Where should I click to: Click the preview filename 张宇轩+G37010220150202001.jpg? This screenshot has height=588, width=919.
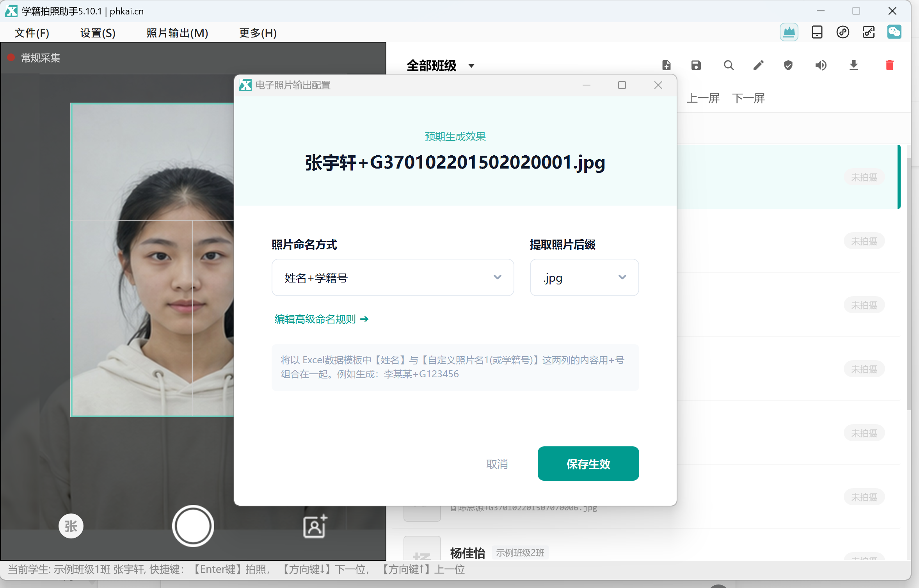pyautogui.click(x=455, y=163)
